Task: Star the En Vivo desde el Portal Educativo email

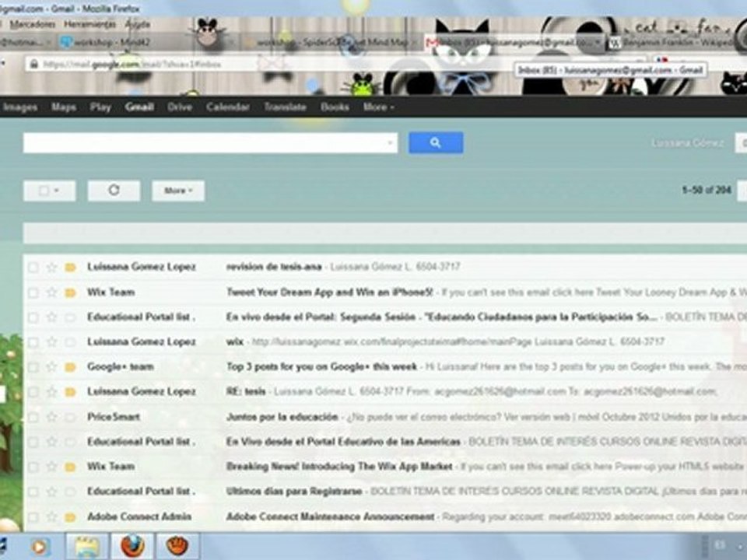Action: pyautogui.click(x=51, y=442)
